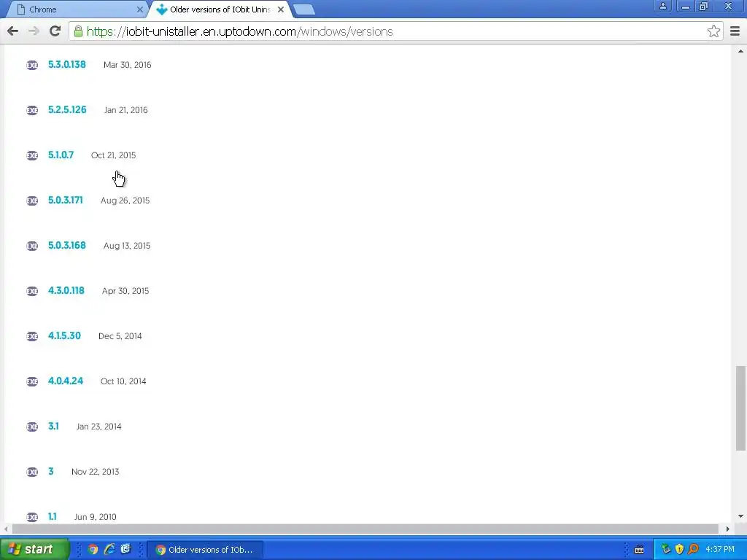
Task: Launch Internet Explorer from quick launch
Action: click(109, 550)
